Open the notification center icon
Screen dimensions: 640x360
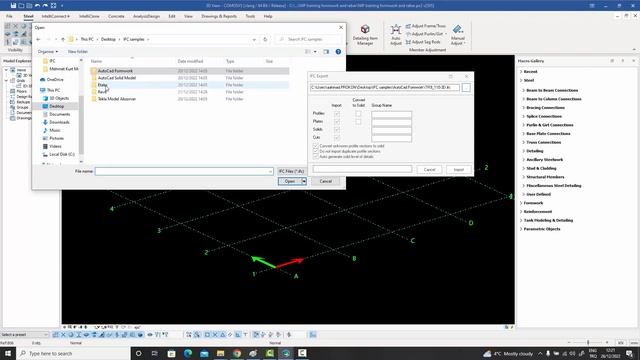[629, 353]
